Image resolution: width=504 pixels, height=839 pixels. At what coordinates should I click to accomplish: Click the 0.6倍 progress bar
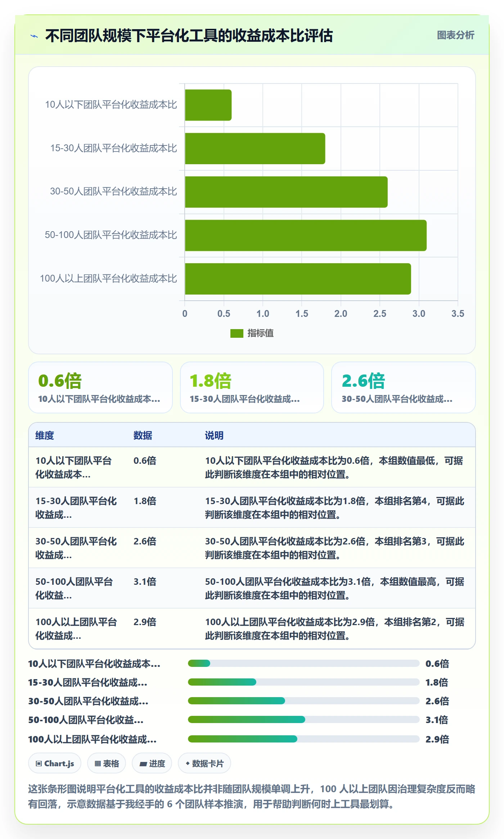[303, 663]
